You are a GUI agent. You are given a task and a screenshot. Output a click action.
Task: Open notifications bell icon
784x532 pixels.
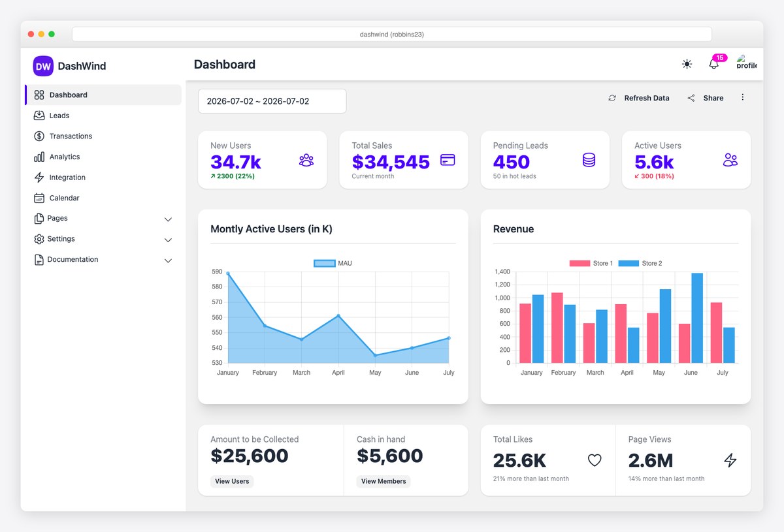click(x=713, y=64)
